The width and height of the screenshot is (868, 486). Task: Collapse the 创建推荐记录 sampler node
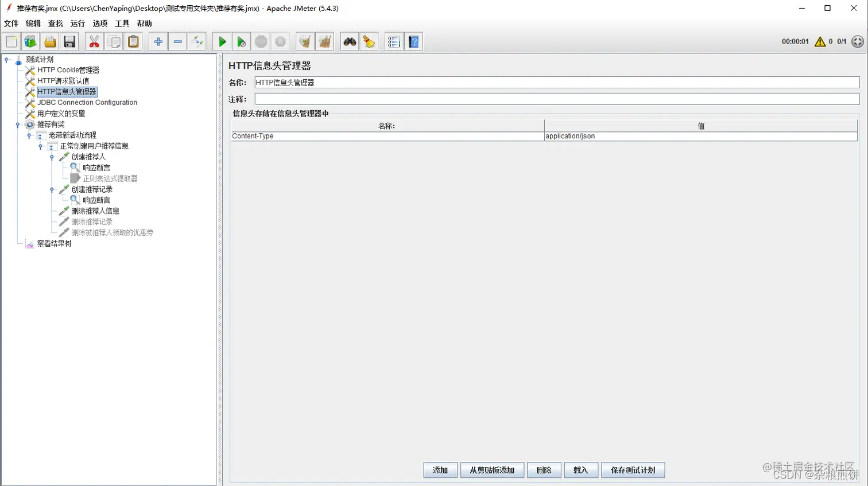point(52,189)
